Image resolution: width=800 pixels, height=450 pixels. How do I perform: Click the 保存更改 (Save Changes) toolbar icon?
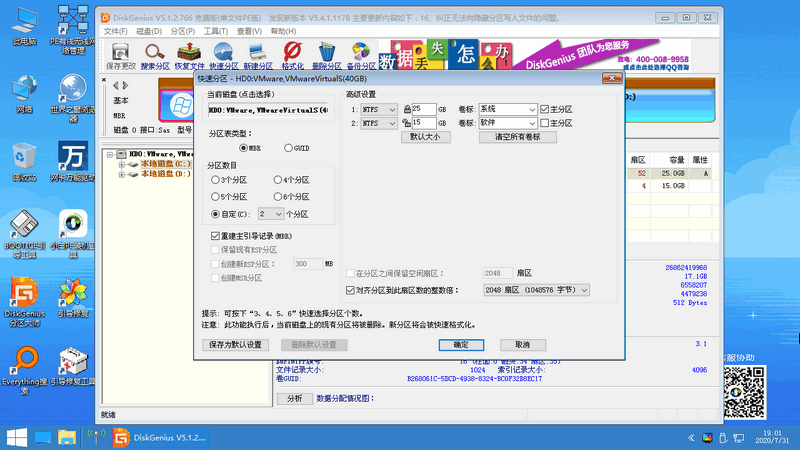[x=120, y=53]
